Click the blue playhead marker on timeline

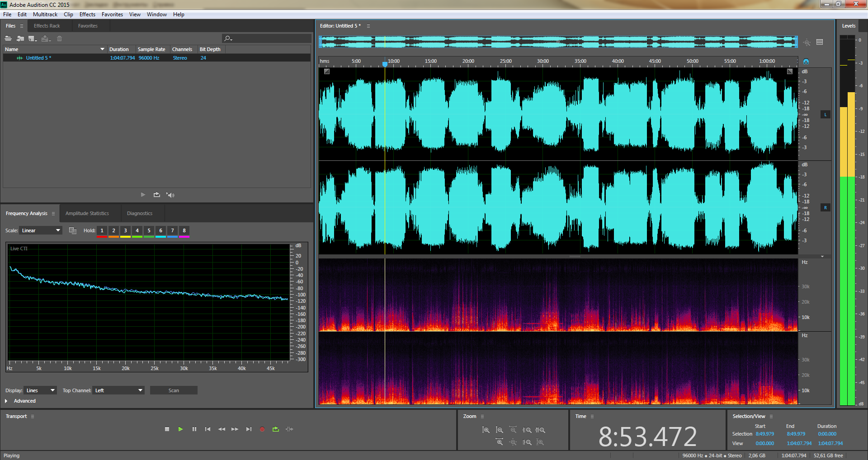pyautogui.click(x=385, y=65)
